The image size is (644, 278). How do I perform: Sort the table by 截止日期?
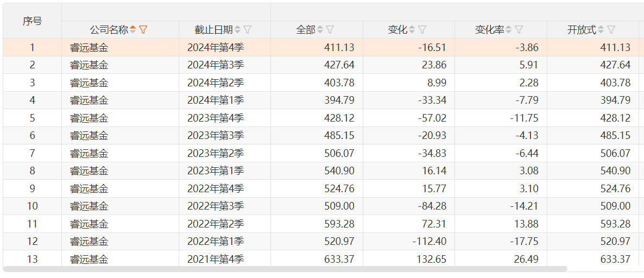click(237, 30)
